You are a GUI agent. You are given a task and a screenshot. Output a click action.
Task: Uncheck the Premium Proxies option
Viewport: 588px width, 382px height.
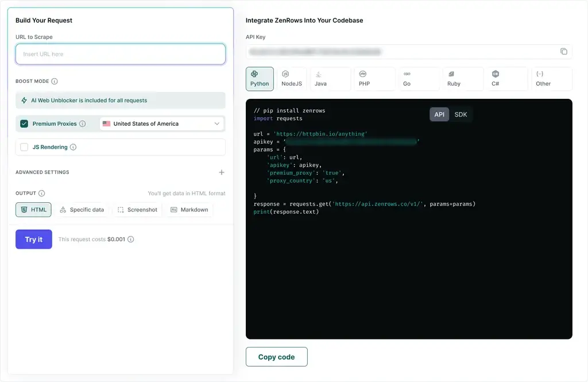[24, 123]
